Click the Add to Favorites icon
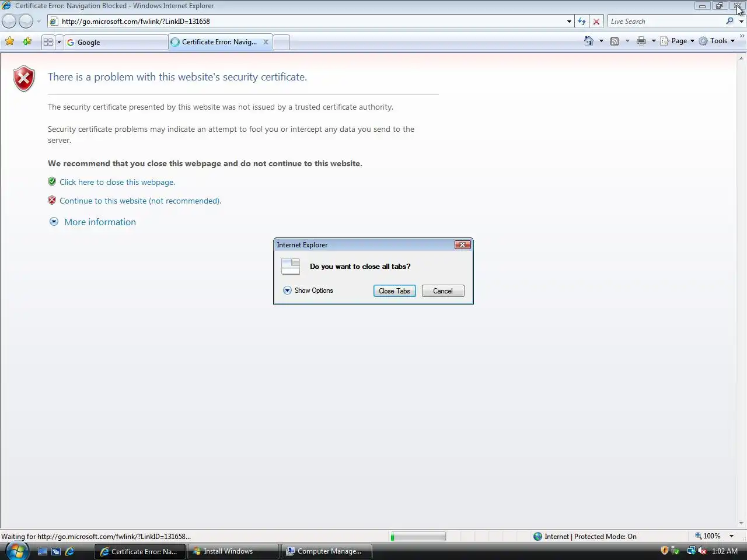 pos(27,41)
